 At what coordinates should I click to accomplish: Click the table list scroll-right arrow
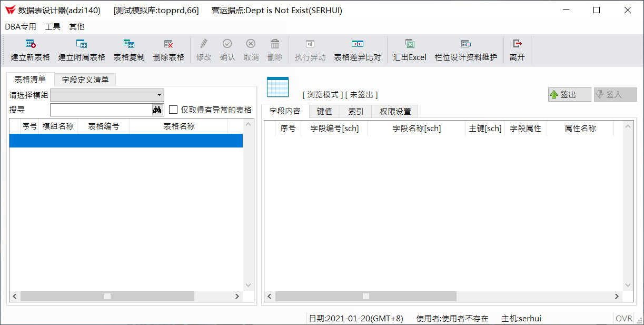[x=237, y=297]
